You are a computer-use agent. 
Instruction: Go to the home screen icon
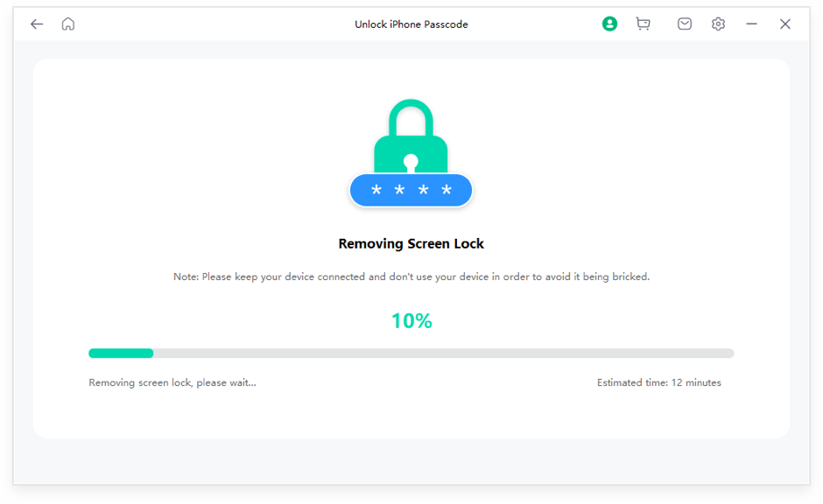(68, 24)
